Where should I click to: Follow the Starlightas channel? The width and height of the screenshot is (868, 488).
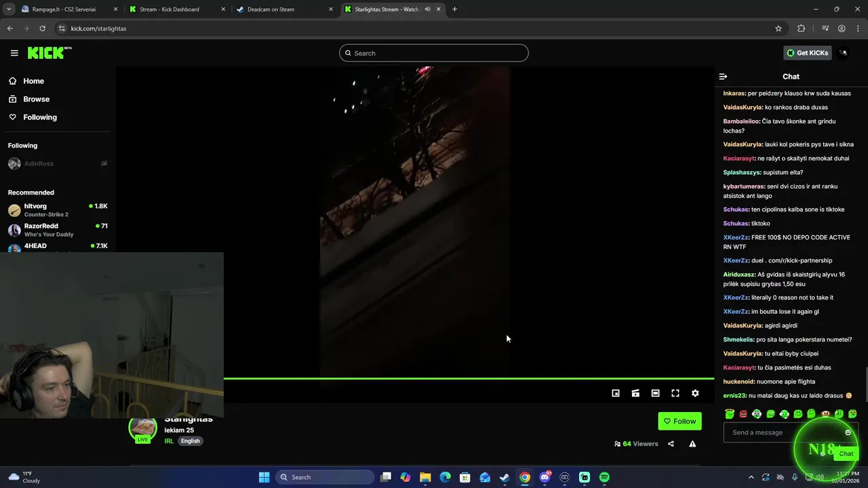coord(679,421)
